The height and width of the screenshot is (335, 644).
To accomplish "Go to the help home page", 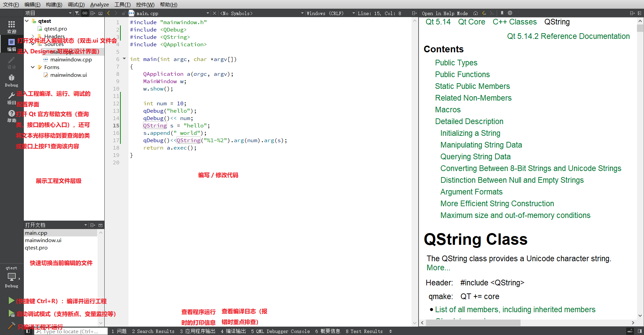I will click(476, 13).
